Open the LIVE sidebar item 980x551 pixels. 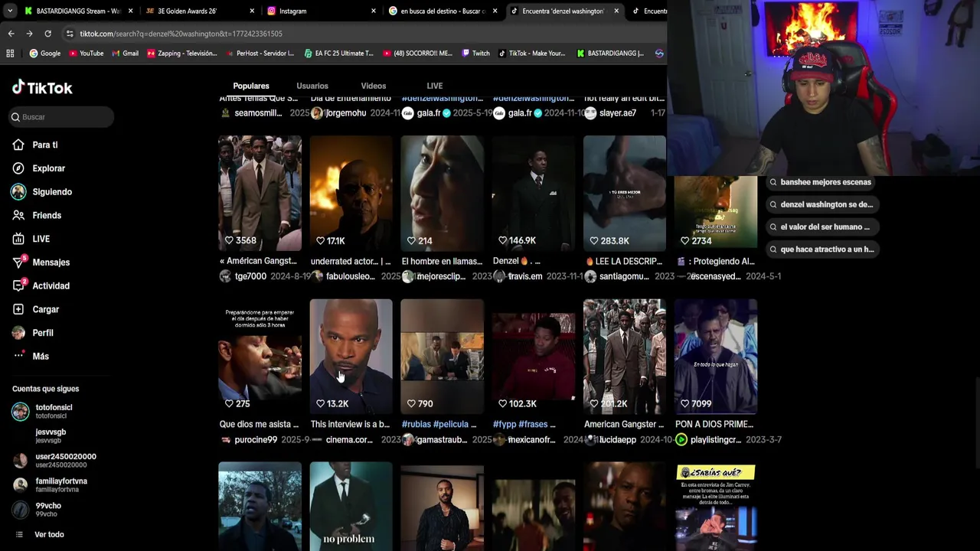click(31, 239)
